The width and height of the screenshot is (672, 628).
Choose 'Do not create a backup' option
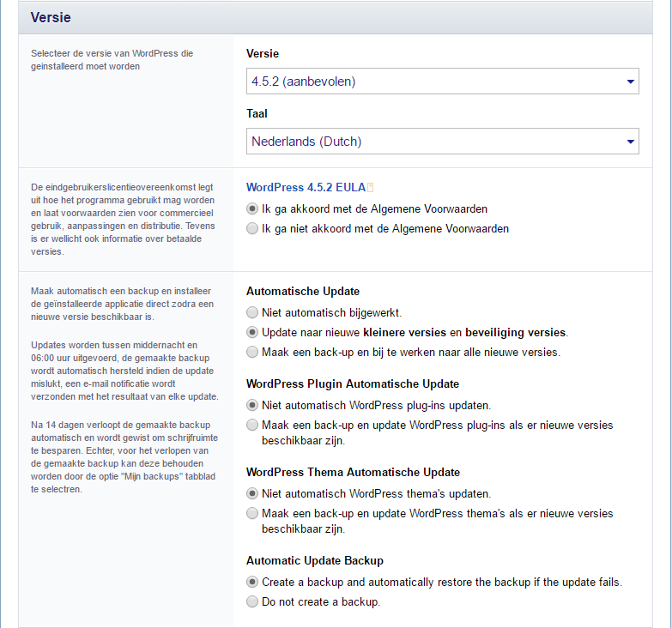(x=252, y=602)
